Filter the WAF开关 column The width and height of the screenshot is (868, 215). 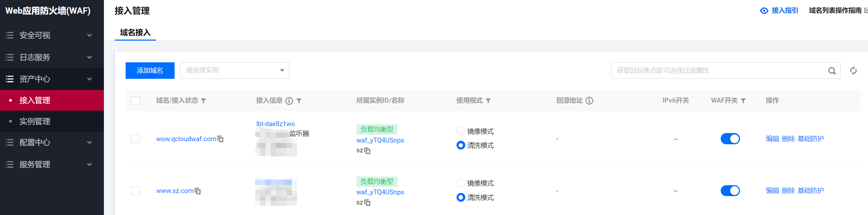[x=743, y=101]
